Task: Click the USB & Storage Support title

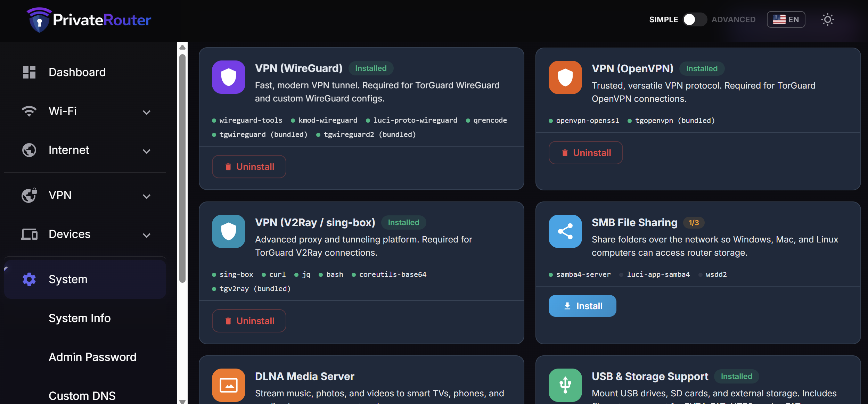Action: pos(650,377)
